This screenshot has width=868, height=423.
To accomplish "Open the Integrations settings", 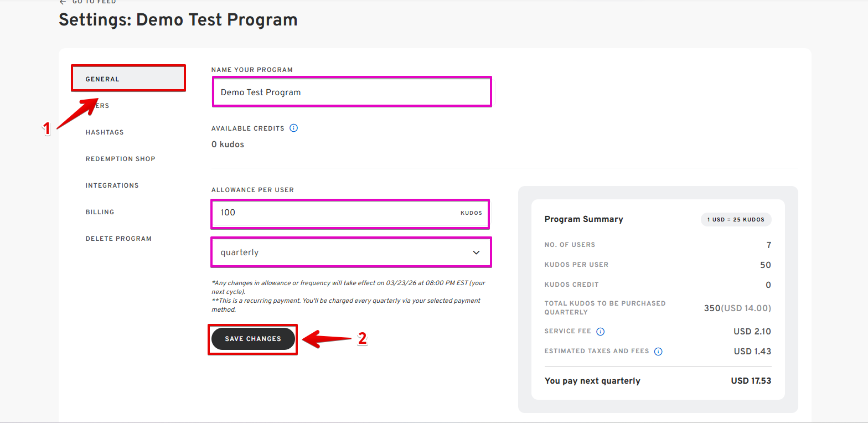I will pos(112,185).
